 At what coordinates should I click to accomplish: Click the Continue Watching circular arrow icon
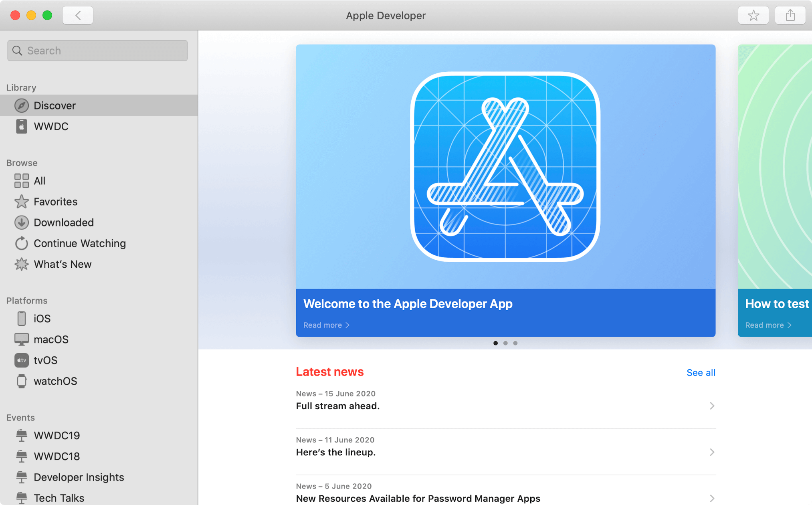[22, 243]
